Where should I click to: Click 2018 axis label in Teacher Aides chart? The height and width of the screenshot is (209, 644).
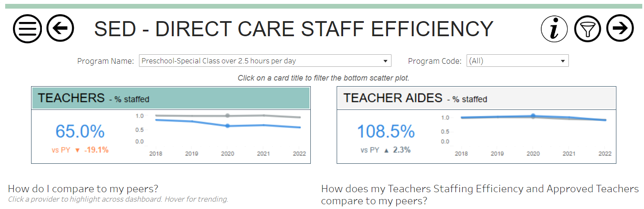click(461, 153)
